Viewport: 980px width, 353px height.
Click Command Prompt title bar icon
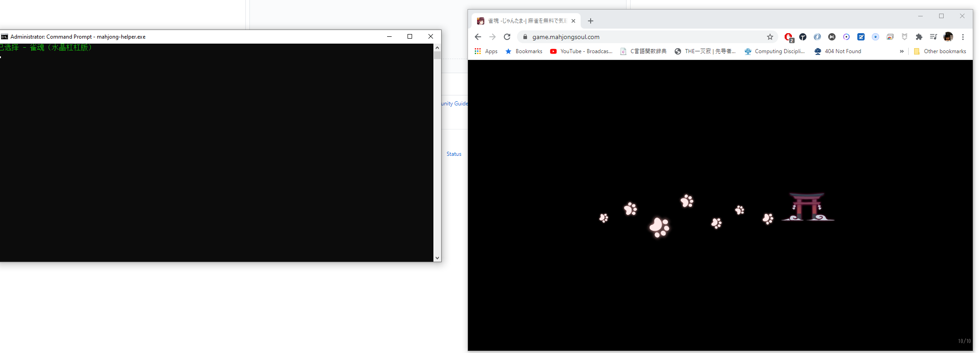click(x=5, y=37)
